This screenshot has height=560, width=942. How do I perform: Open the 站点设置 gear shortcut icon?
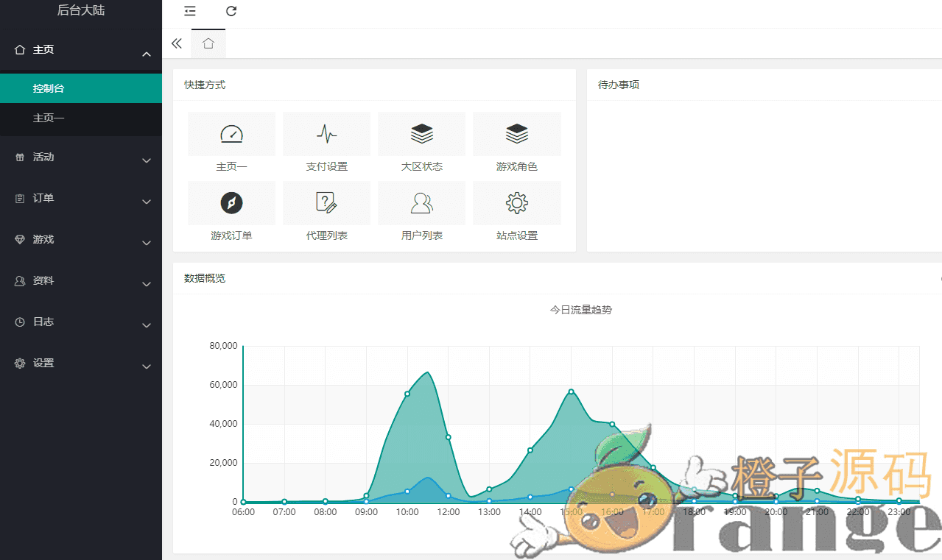(516, 203)
